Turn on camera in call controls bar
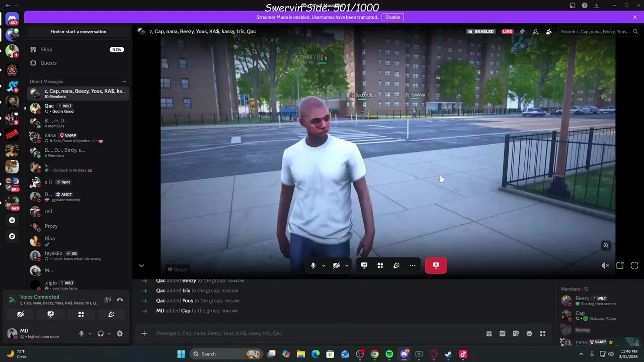This screenshot has width=644, height=362. click(336, 265)
